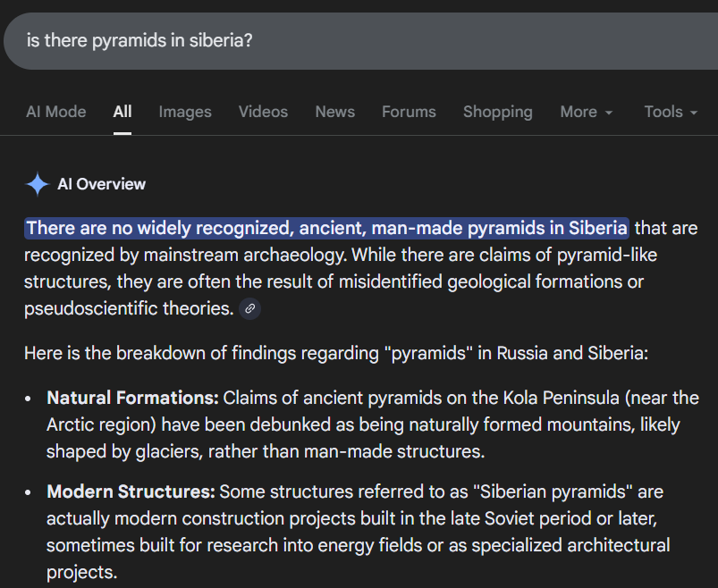Image resolution: width=718 pixels, height=588 pixels.
Task: Switch to the AI Mode tab
Action: (x=55, y=112)
